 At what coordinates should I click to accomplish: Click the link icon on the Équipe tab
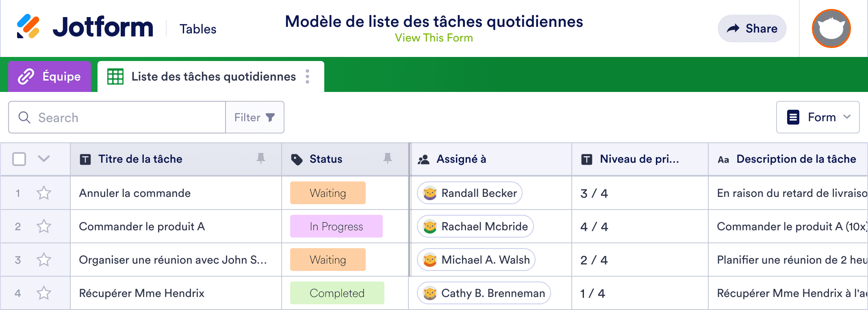25,76
